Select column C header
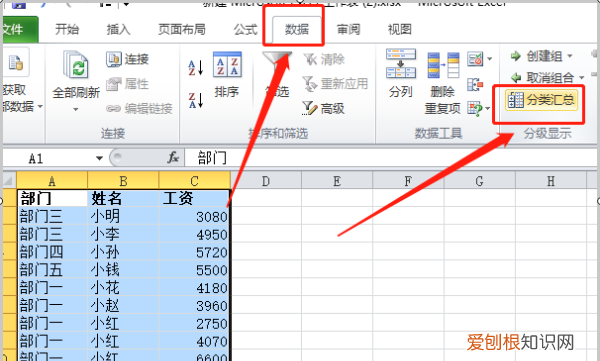Image resolution: width=600 pixels, height=361 pixels. [194, 181]
